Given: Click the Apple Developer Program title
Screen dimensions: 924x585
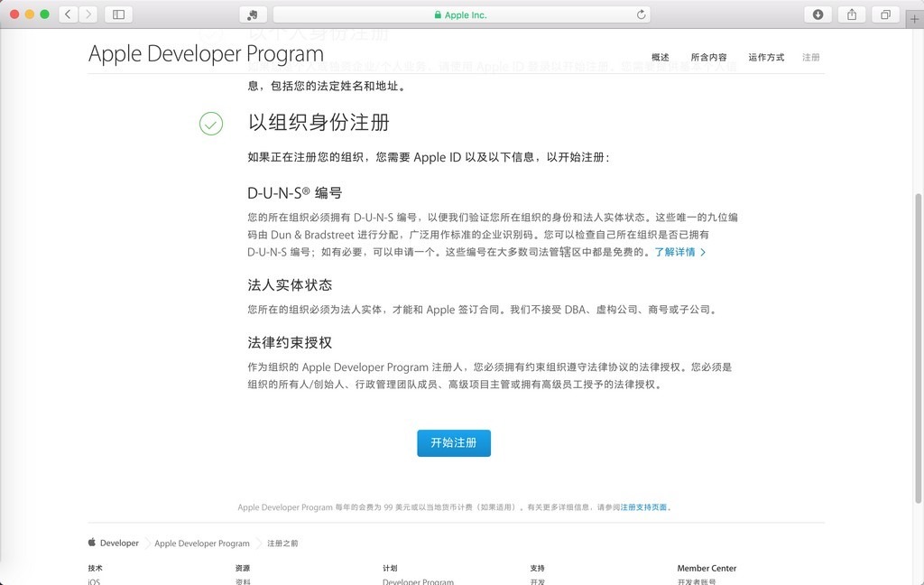Looking at the screenshot, I should coord(207,53).
